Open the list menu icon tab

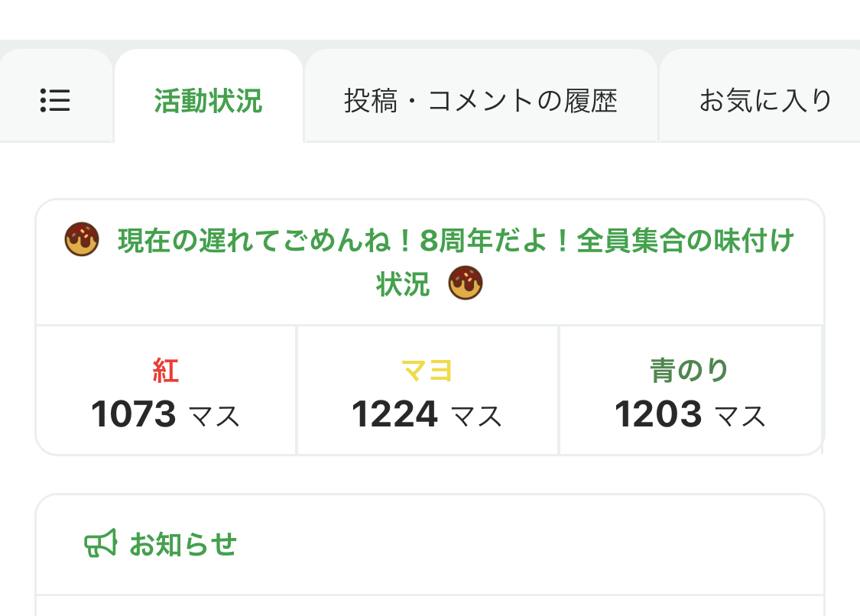[x=55, y=100]
